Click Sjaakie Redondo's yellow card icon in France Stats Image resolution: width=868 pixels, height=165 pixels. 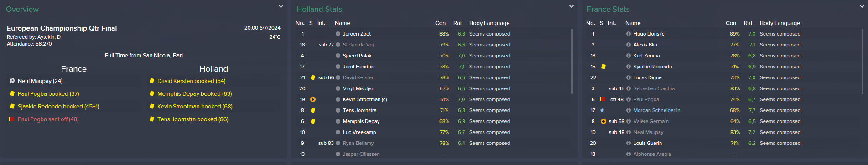point(603,67)
